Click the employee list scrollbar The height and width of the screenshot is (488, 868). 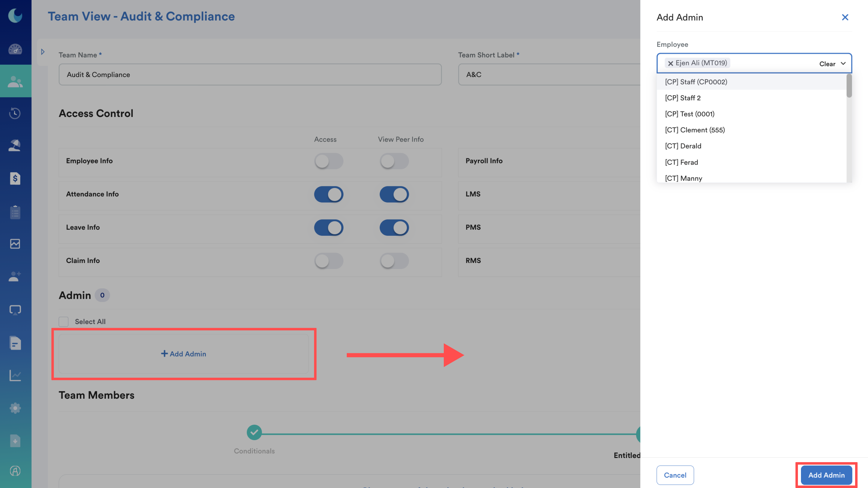[x=849, y=86]
